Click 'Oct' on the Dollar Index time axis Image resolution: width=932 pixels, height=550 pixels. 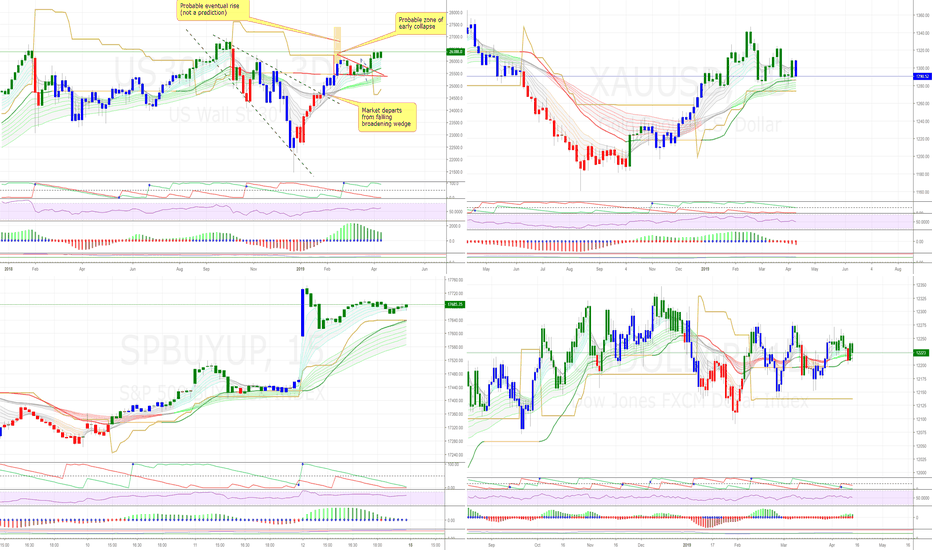[537, 545]
